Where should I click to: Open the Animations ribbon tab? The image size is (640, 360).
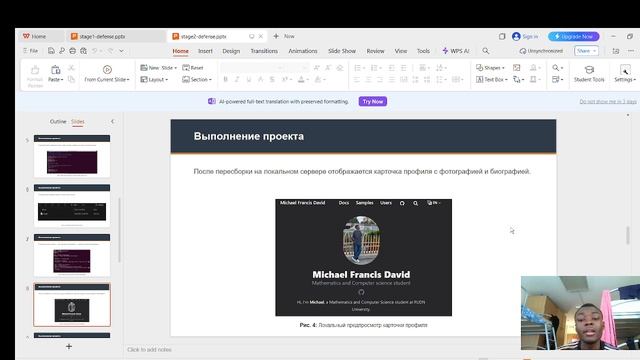click(303, 51)
